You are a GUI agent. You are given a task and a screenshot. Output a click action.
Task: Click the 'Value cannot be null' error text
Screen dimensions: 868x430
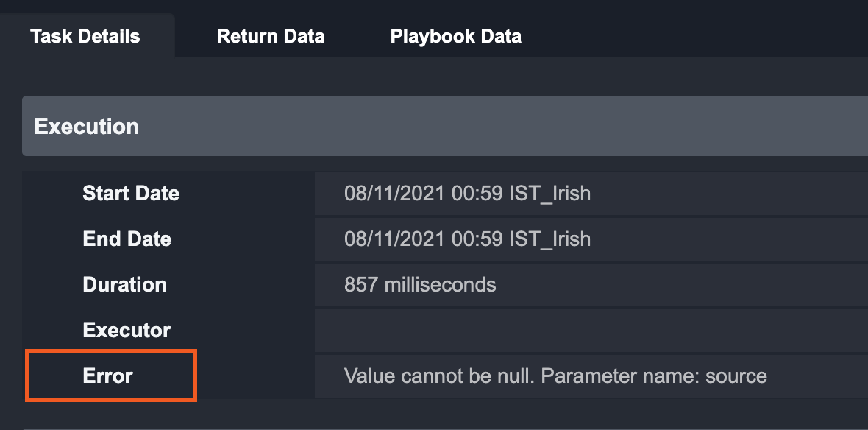440,376
